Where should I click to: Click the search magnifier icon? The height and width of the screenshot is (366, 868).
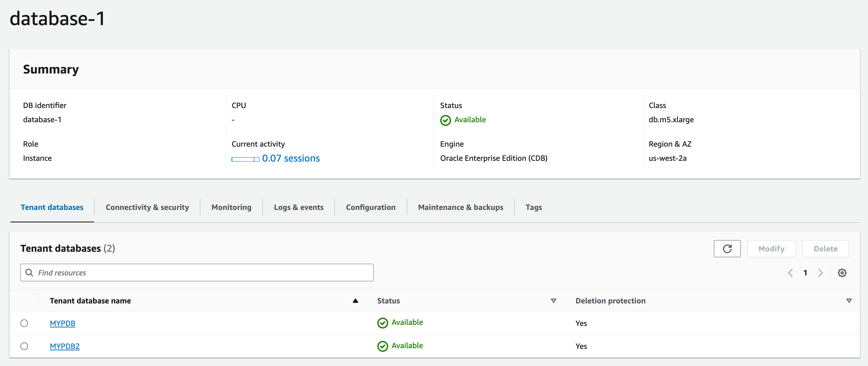(x=29, y=273)
